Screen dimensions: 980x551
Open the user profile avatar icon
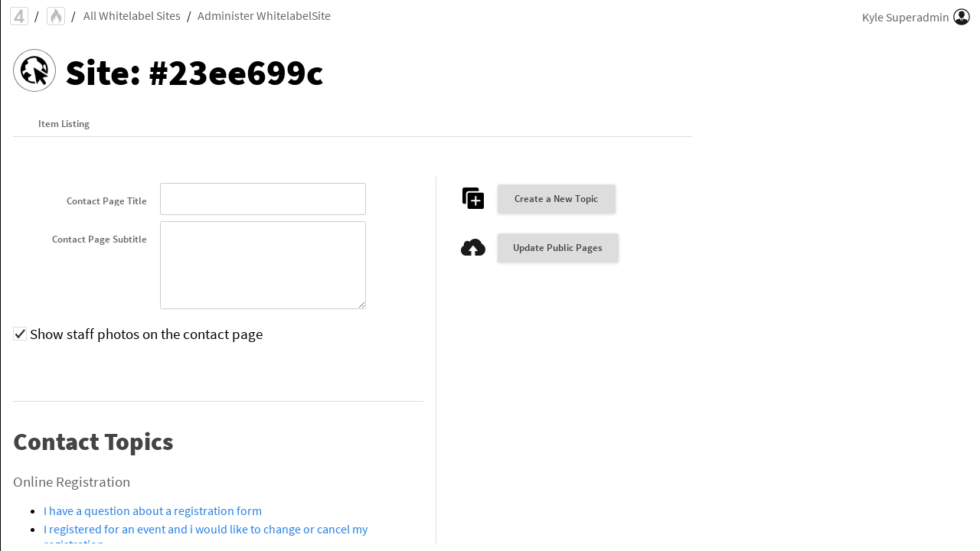coord(962,17)
